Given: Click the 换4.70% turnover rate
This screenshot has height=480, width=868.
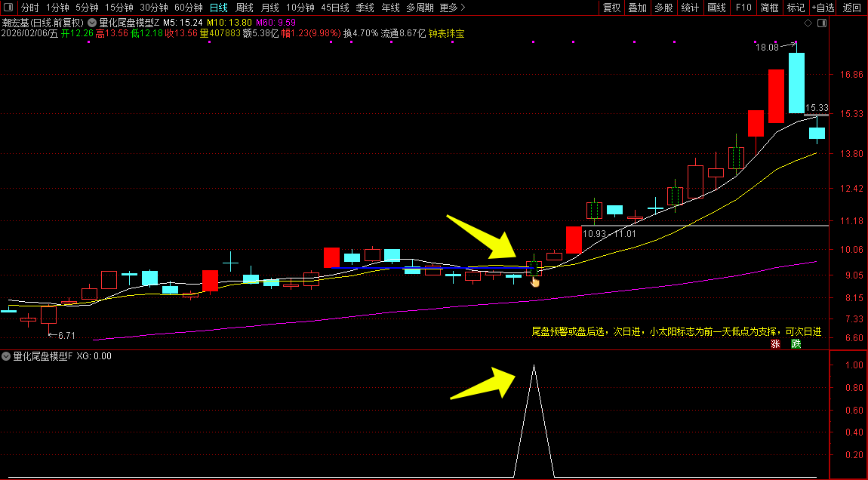Looking at the screenshot, I should pyautogui.click(x=361, y=33).
